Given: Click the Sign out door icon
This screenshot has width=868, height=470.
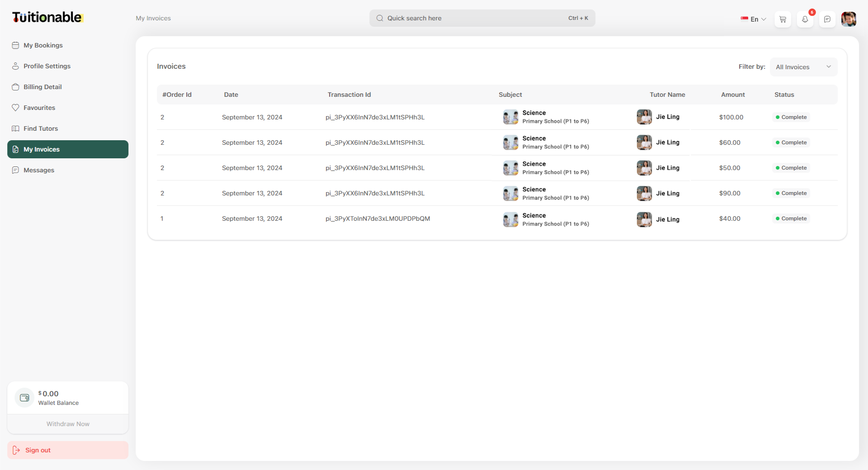Looking at the screenshot, I should tap(16, 450).
